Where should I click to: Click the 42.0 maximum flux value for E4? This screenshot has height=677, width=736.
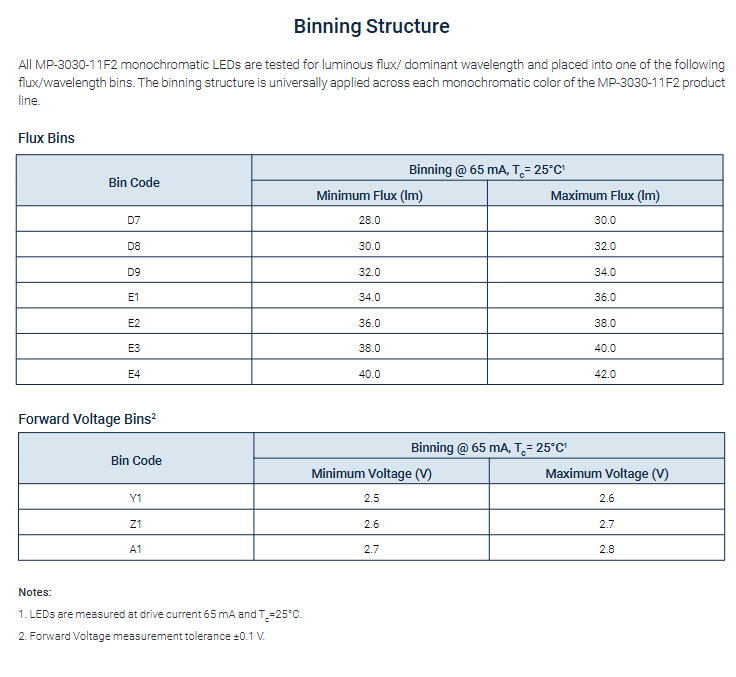[605, 374]
